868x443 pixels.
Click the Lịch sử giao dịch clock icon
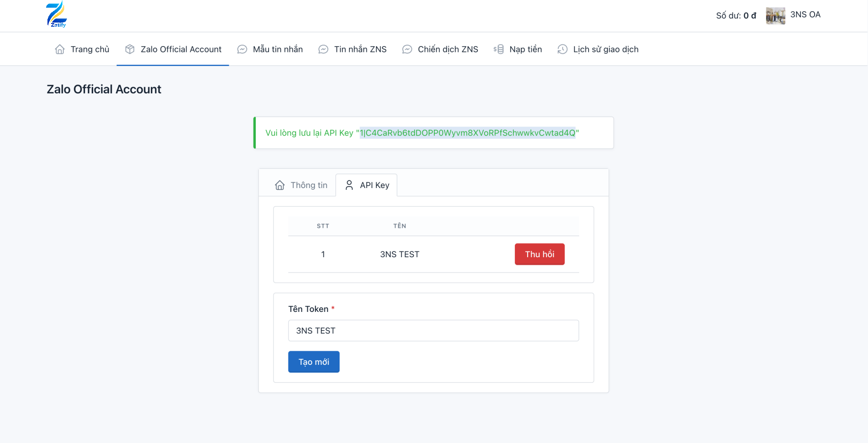562,49
